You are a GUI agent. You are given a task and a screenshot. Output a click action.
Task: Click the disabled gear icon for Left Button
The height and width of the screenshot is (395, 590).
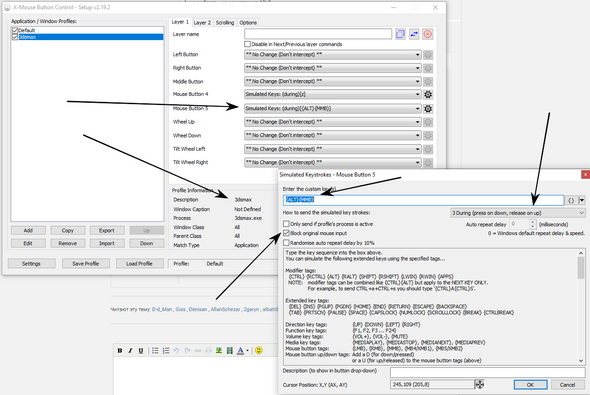click(428, 55)
